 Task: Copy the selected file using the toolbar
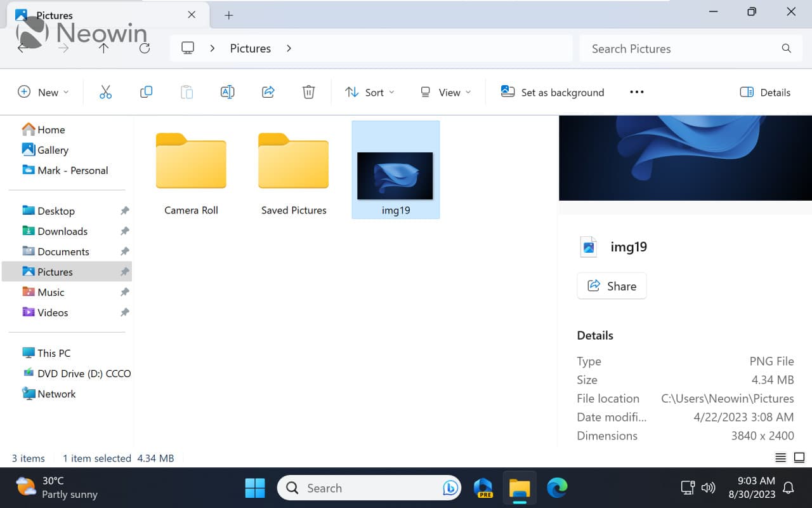[146, 92]
